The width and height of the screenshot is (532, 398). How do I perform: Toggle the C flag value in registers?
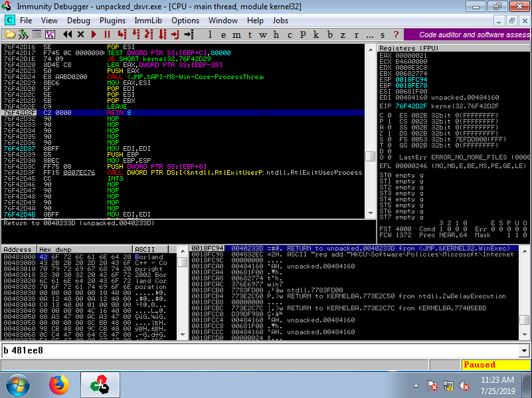[x=389, y=116]
